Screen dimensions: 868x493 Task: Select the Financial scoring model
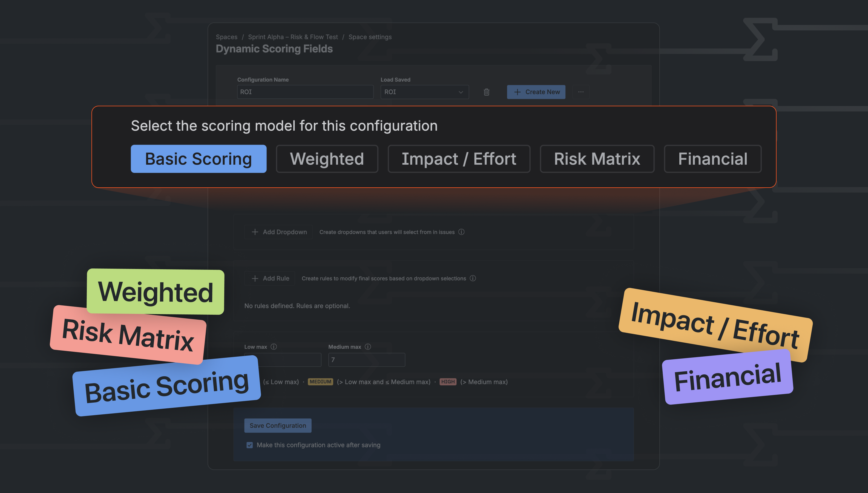[712, 159]
